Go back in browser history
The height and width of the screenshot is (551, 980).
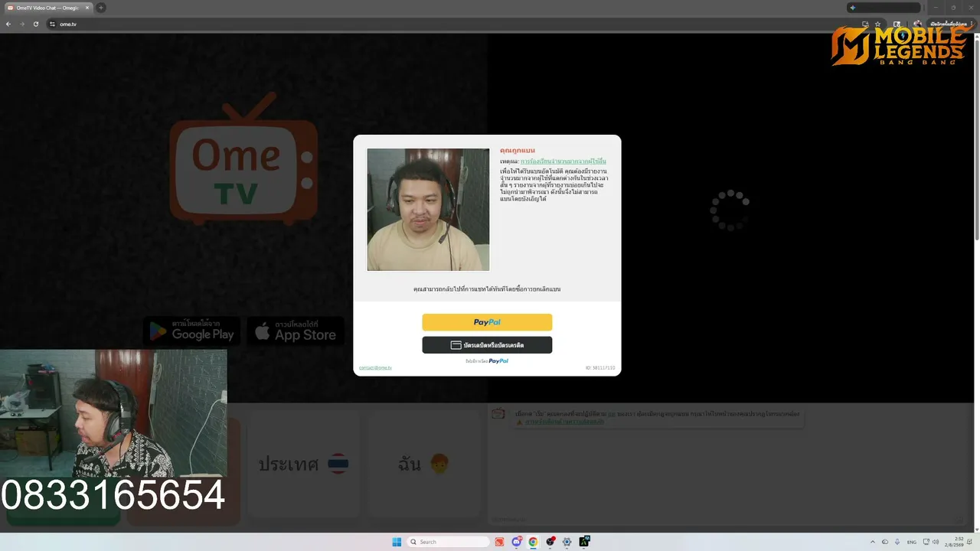point(8,24)
